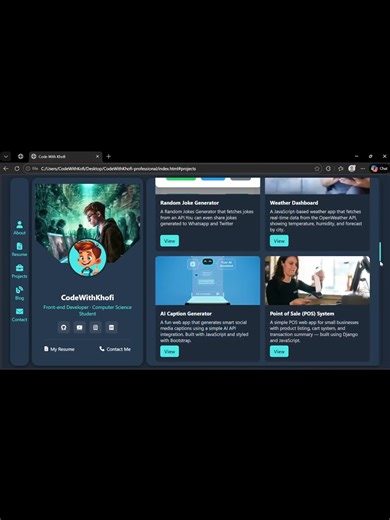Open the LinkedIn social icon
This screenshot has height=520, width=390.
pos(111,327)
